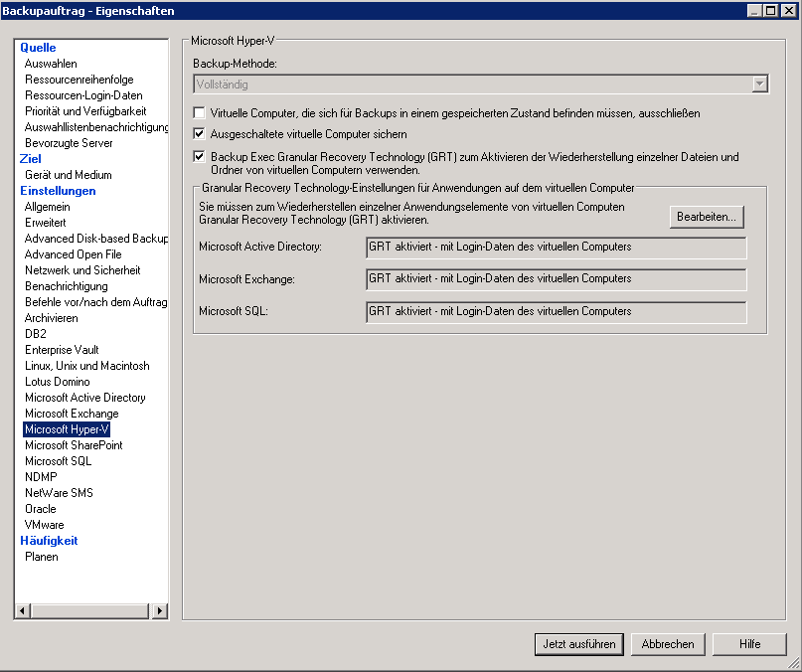Open Enterprise Vault settings
Viewport: 802px width, 672px height.
click(62, 350)
